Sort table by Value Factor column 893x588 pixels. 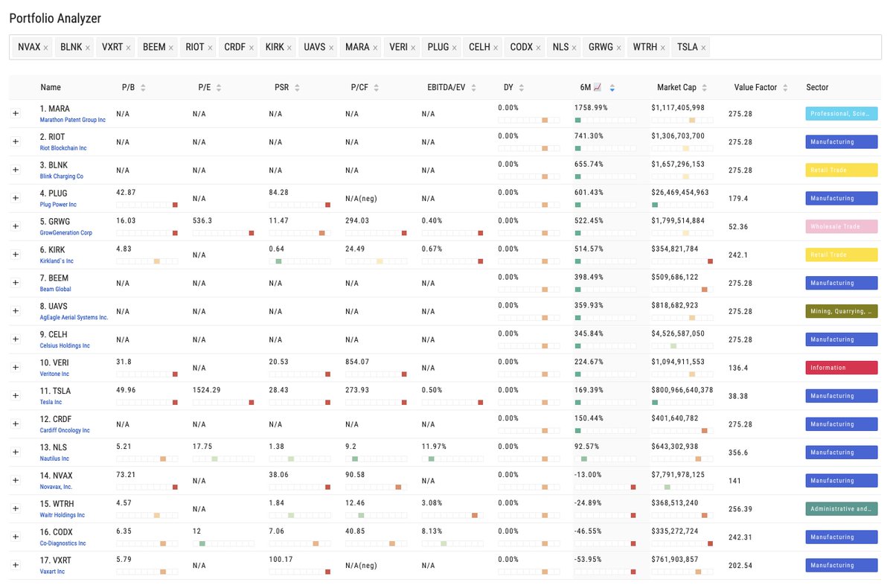(785, 88)
